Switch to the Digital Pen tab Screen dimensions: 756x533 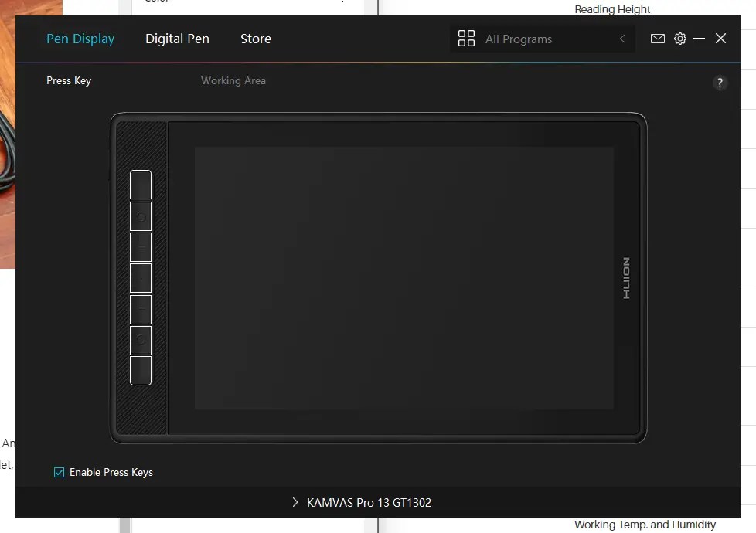[x=177, y=39]
